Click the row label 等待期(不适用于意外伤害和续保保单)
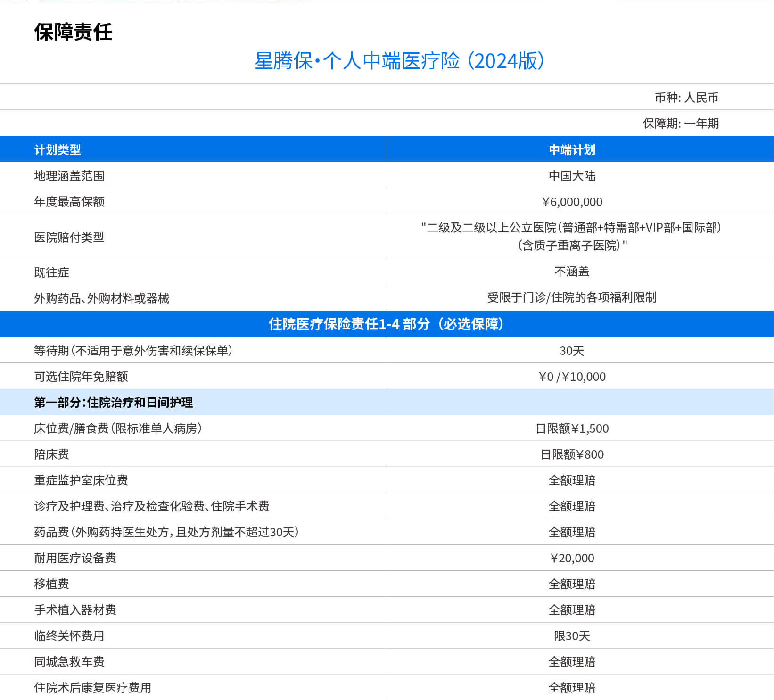Screen dimensions: 774x700 point(133,350)
